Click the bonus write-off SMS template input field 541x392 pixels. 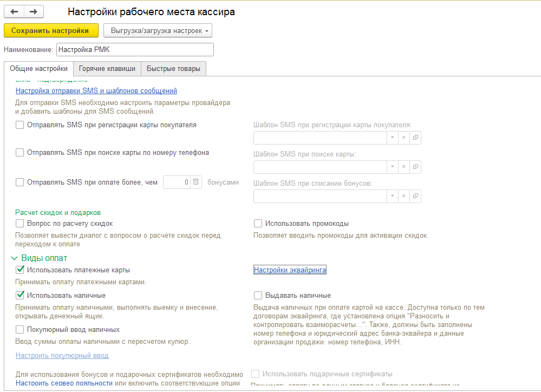coord(320,197)
